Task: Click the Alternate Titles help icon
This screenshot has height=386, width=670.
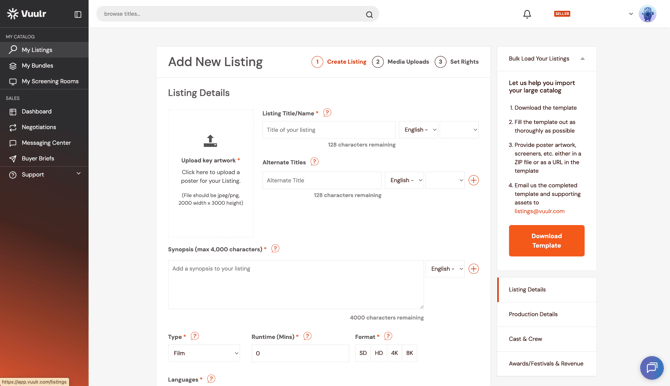Action: [314, 162]
